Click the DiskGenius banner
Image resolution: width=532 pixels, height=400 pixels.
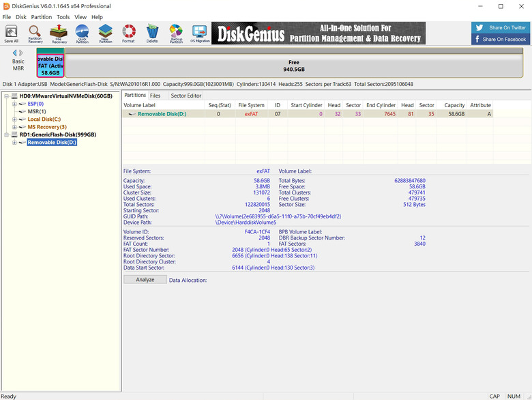tap(319, 33)
